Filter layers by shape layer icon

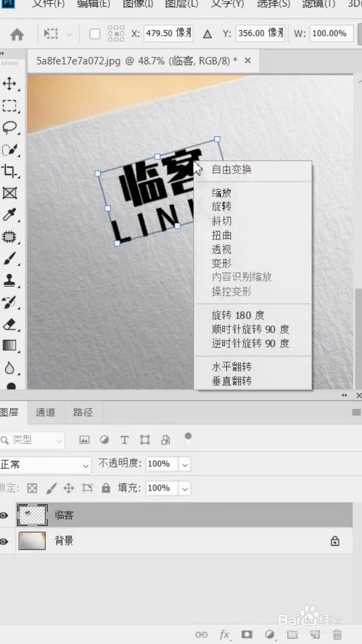click(x=145, y=440)
